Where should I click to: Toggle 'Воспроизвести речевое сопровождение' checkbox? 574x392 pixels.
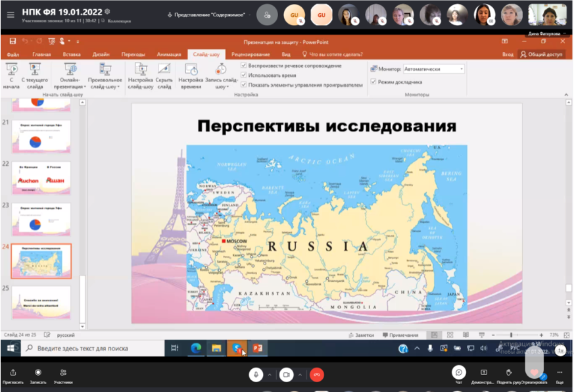(244, 66)
